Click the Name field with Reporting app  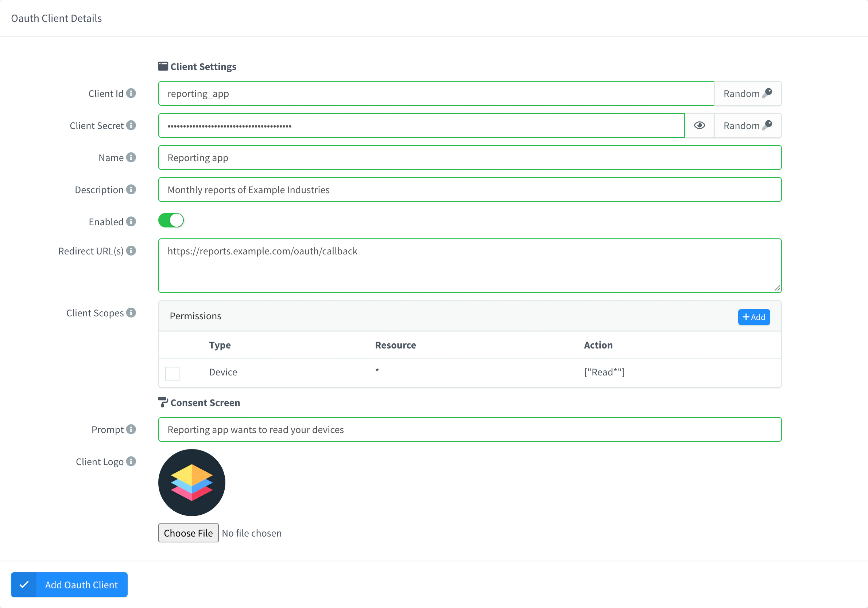[470, 157]
